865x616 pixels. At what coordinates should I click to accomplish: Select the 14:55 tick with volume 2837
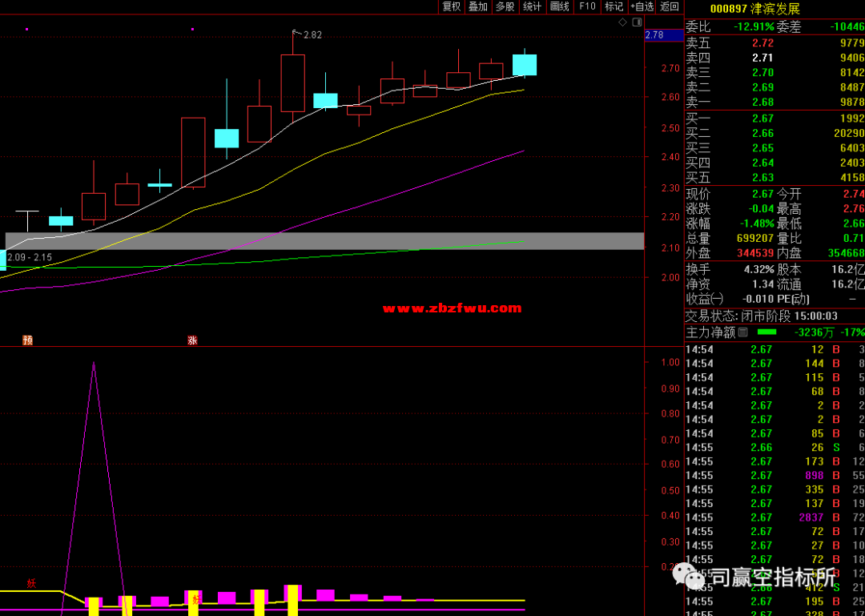click(x=774, y=517)
